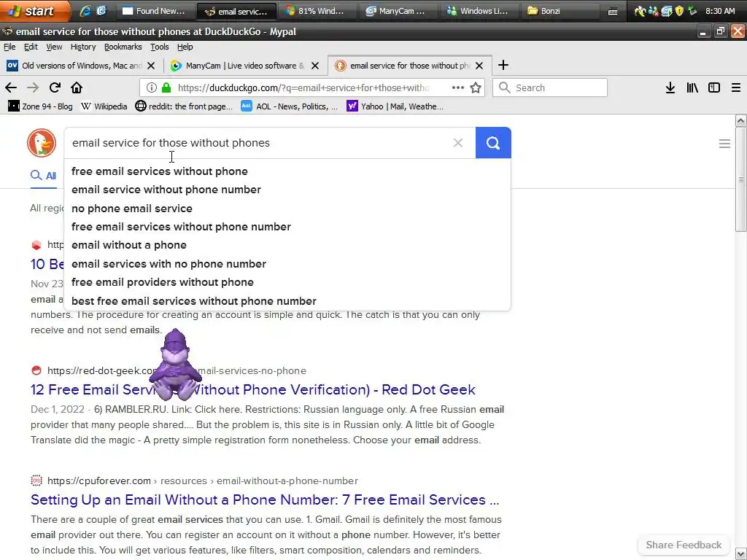Click the Share Feedback button
The height and width of the screenshot is (560, 747).
click(x=683, y=545)
